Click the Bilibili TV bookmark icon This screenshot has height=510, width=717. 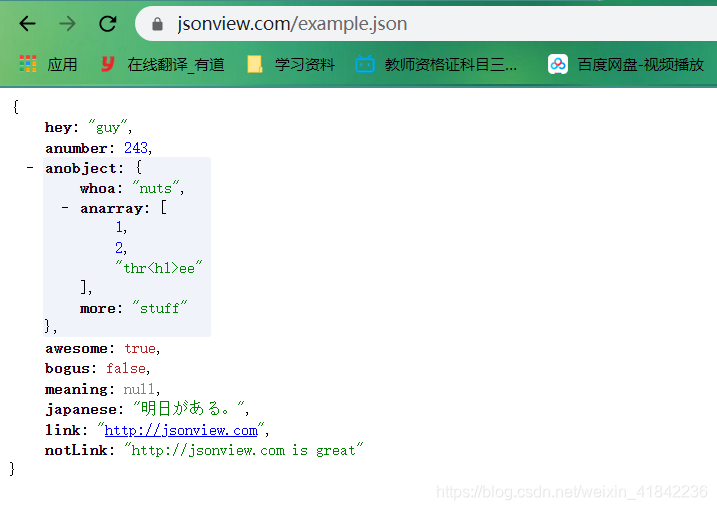coord(364,64)
